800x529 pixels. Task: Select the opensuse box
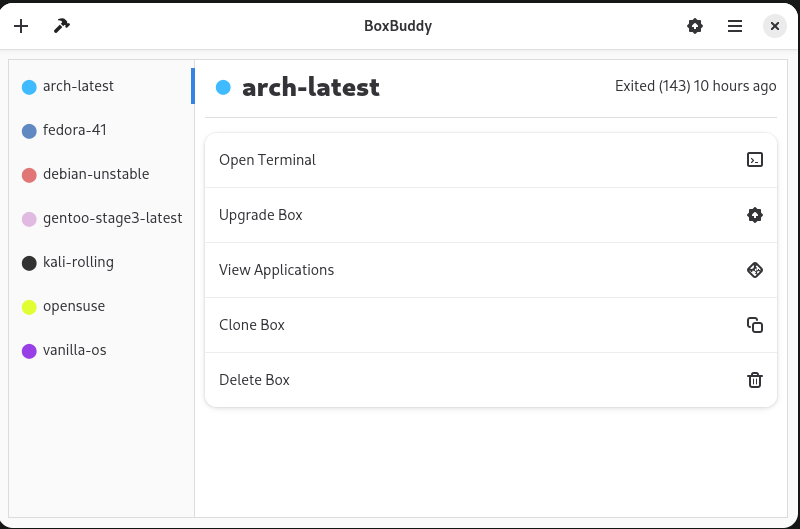[x=74, y=306]
